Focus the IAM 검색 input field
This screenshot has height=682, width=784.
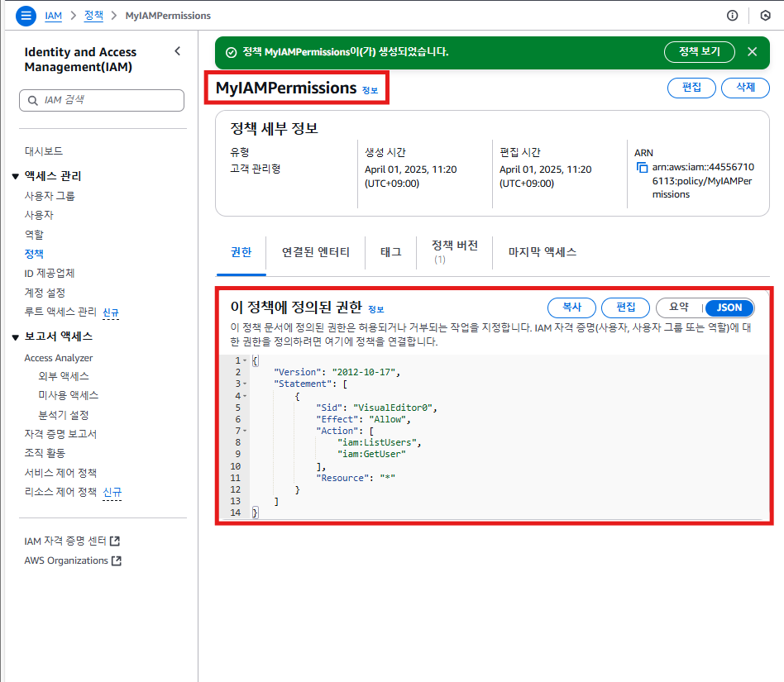coord(102,100)
